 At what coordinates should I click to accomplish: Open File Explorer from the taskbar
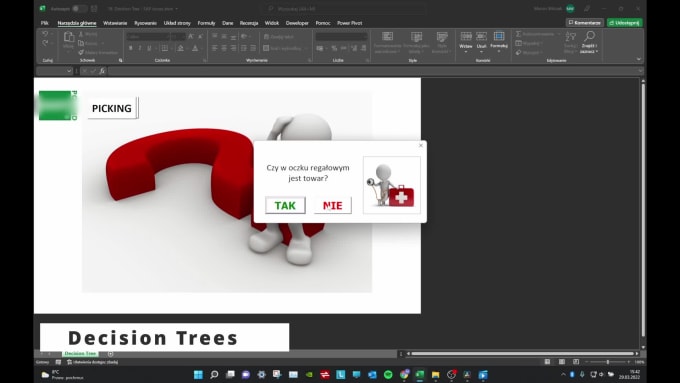pos(435,374)
